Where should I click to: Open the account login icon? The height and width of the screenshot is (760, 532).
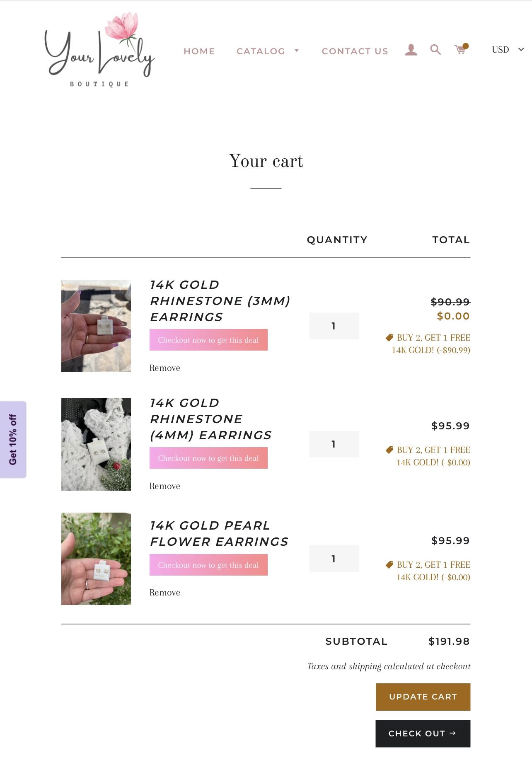point(411,50)
